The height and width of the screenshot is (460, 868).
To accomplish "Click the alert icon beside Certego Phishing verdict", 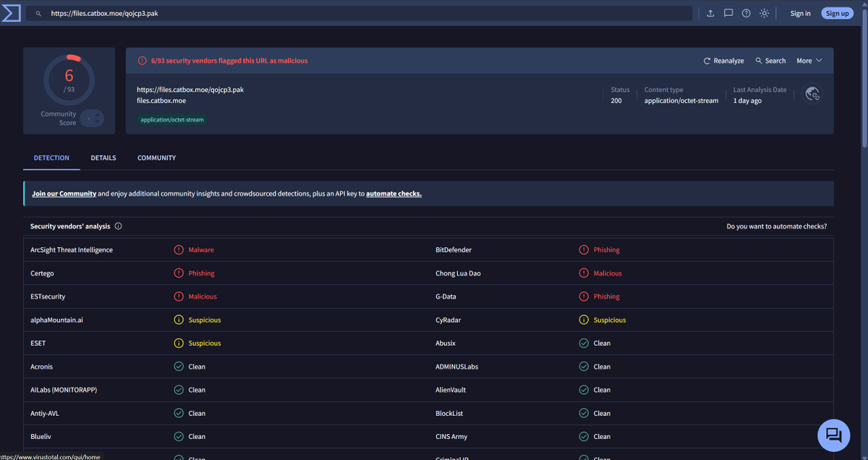I will (x=179, y=273).
